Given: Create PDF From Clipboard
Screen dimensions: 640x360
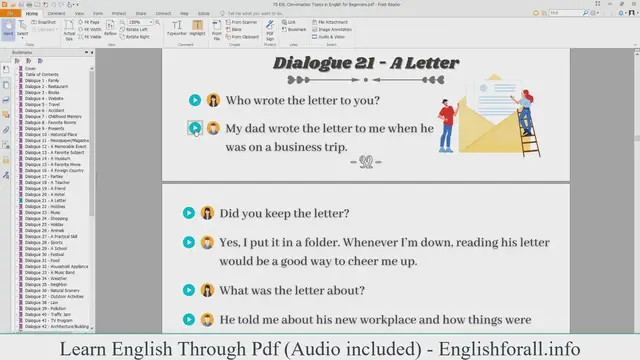Looking at the screenshot, I should pyautogui.click(x=242, y=37).
